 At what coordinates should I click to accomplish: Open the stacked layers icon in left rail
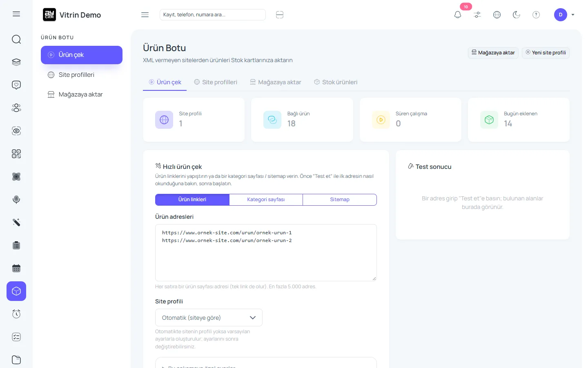point(16,62)
